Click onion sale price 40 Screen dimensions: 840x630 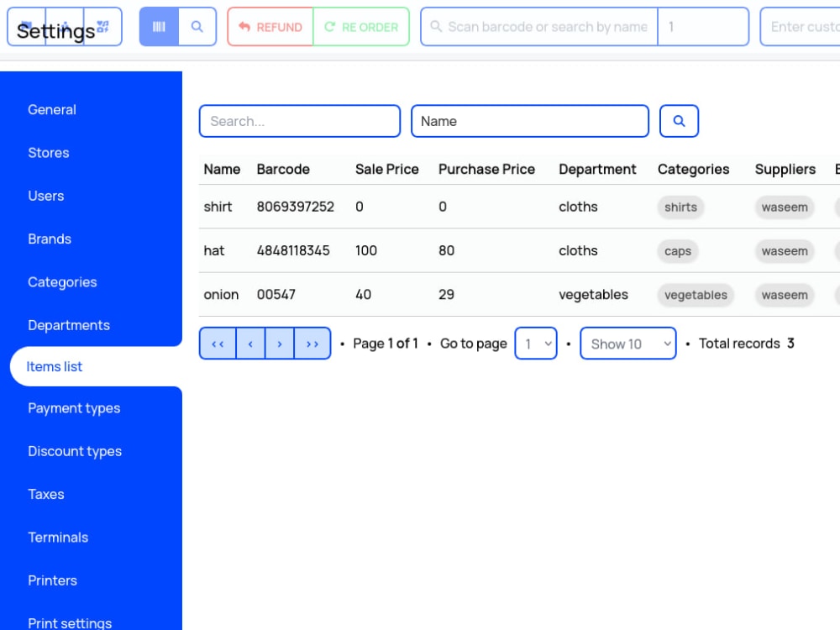tap(363, 295)
